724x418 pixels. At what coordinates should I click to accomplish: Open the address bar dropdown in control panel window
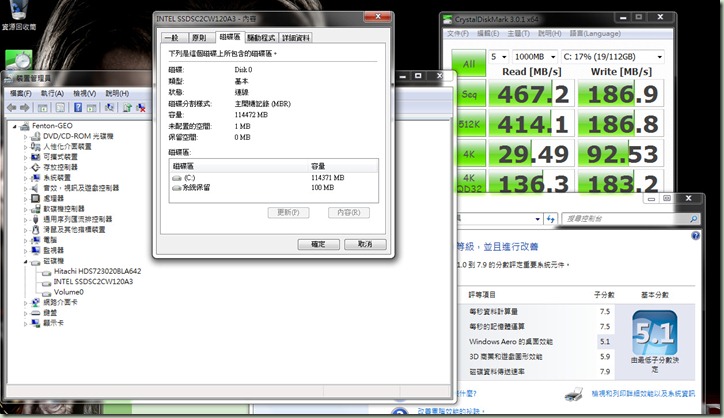(x=537, y=219)
